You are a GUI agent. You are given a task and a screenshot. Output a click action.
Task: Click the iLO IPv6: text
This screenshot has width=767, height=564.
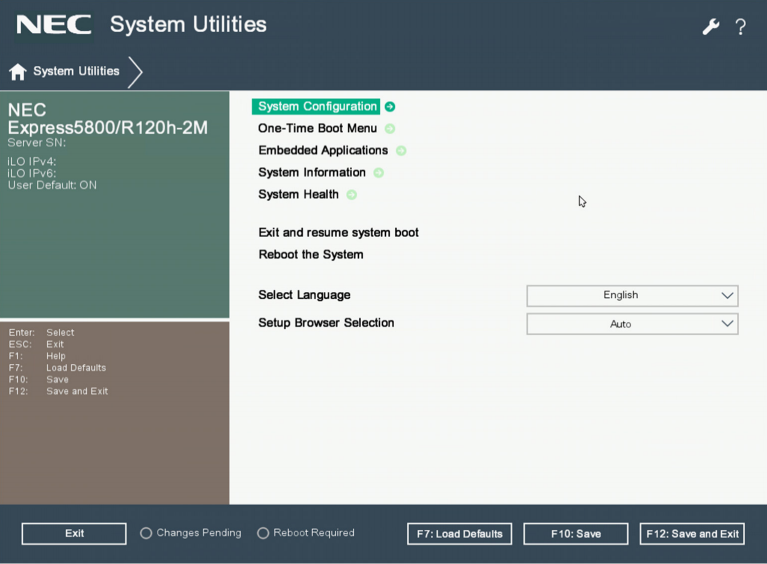(32, 173)
